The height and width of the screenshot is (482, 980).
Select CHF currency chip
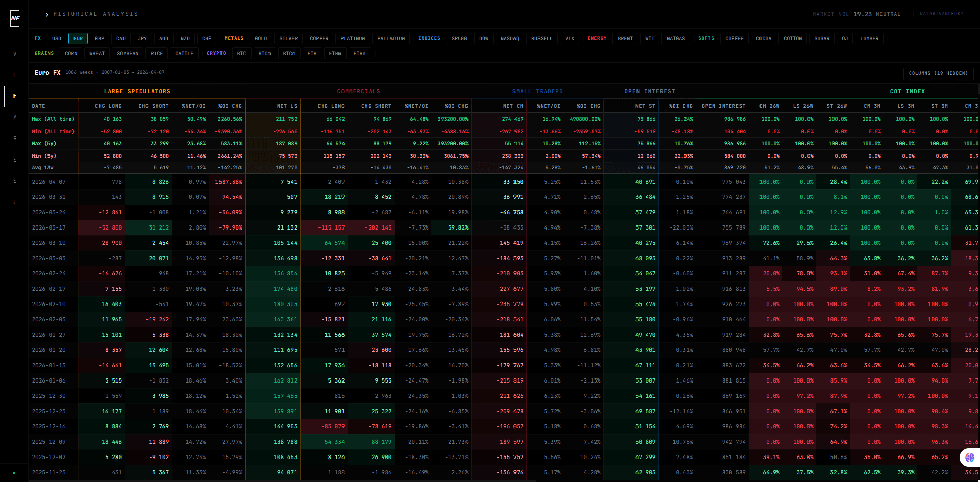[x=207, y=39]
